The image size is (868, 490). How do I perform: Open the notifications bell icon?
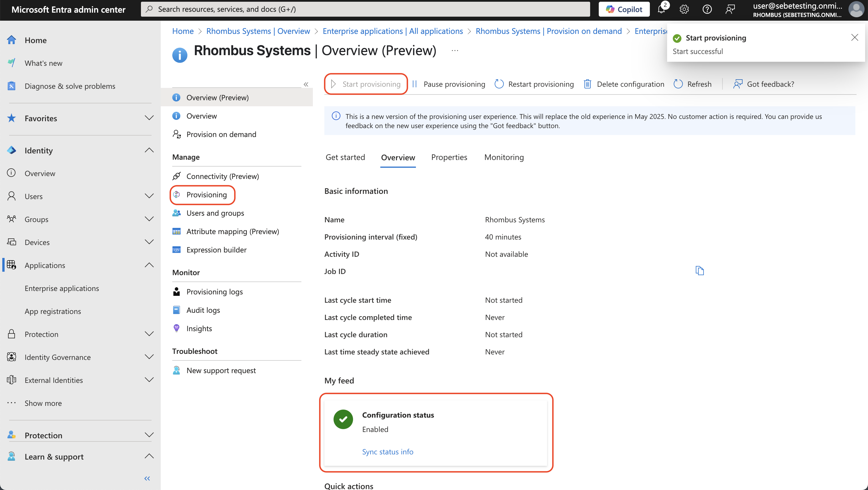[x=661, y=9]
